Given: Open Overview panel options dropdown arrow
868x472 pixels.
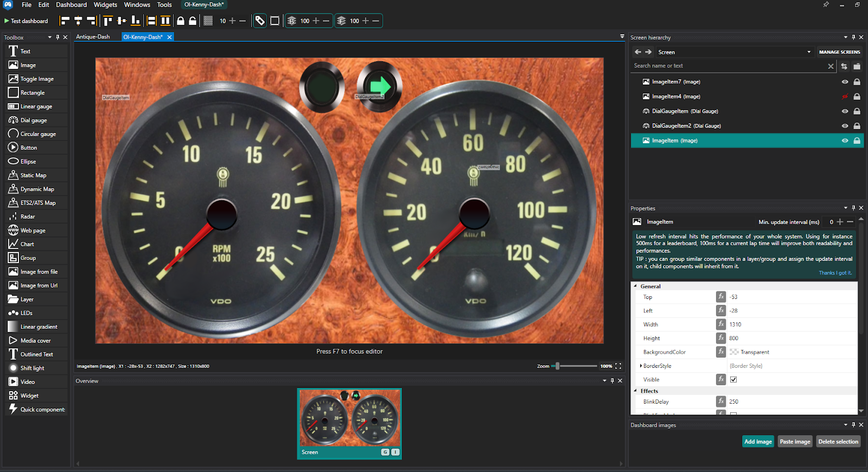Looking at the screenshot, I should pos(604,381).
